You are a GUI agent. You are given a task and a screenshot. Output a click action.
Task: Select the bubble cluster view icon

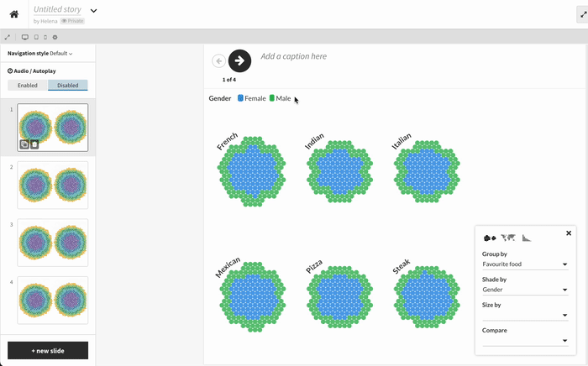point(491,238)
